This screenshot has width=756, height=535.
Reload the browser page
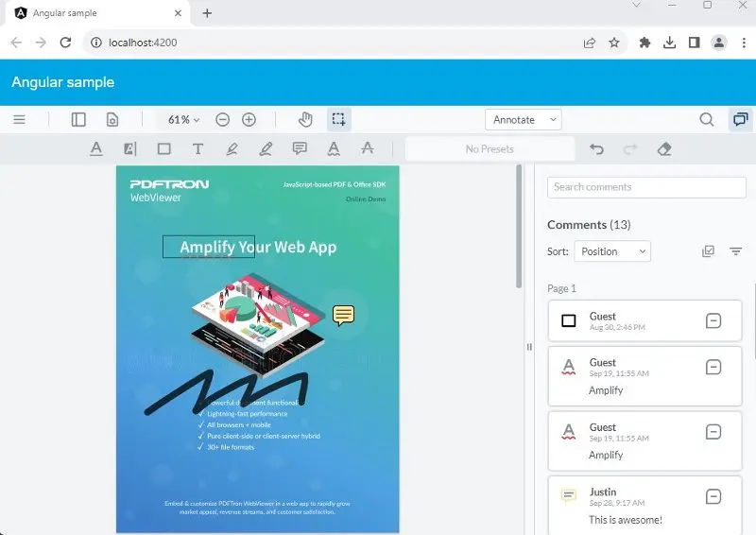point(65,43)
